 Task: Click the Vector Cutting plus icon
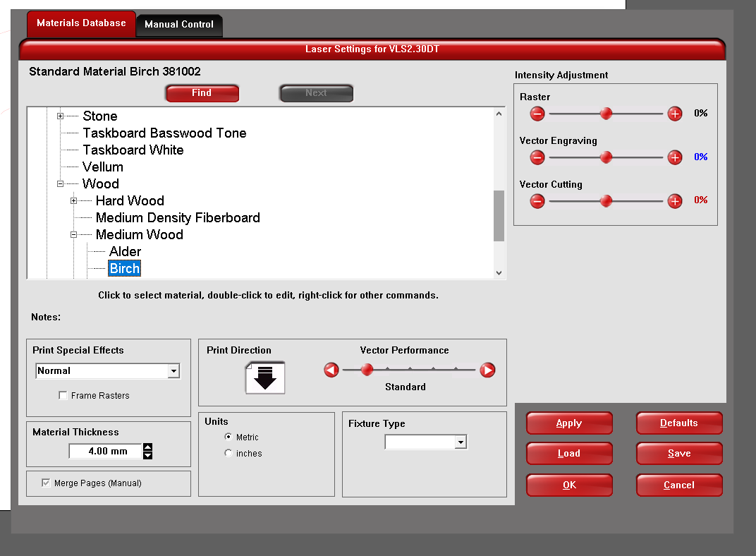675,201
